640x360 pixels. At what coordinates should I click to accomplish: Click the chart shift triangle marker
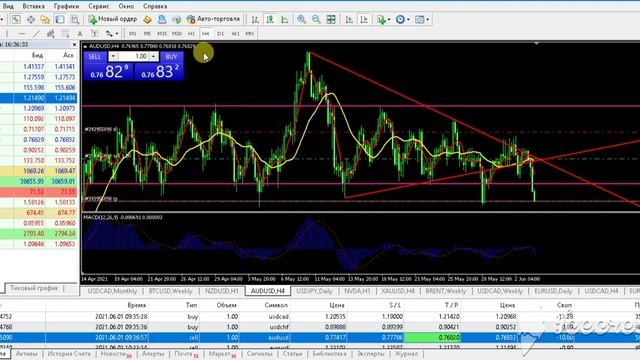pyautogui.click(x=536, y=43)
